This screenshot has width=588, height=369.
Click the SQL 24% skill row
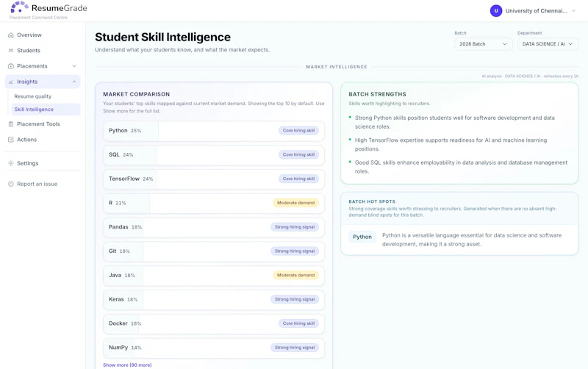(x=214, y=155)
